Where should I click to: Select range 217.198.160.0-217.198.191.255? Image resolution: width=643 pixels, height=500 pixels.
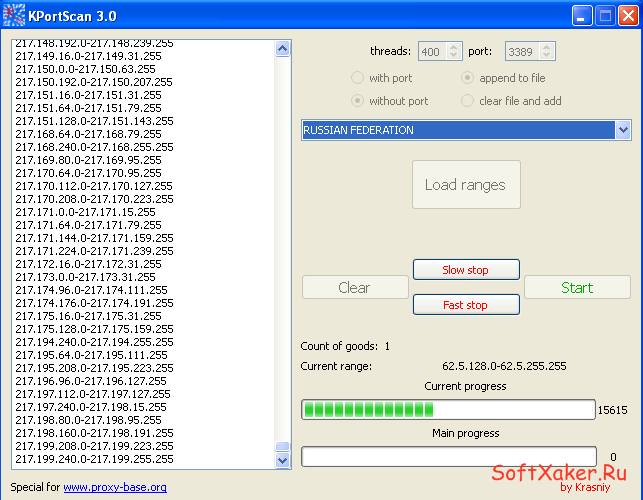coord(94,433)
